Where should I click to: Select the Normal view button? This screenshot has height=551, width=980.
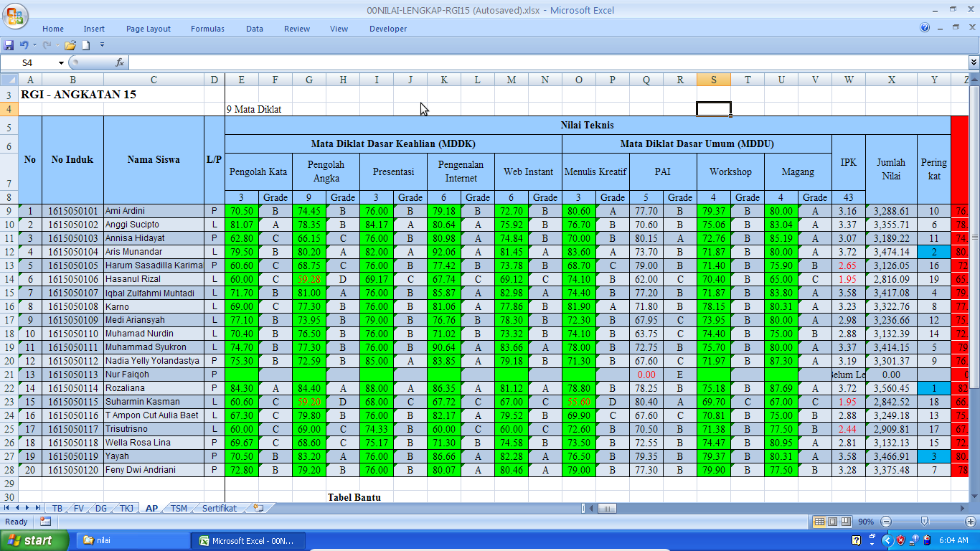(819, 522)
